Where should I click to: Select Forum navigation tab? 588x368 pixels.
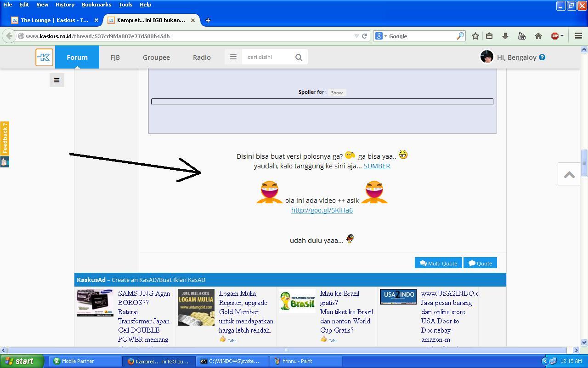tap(77, 57)
